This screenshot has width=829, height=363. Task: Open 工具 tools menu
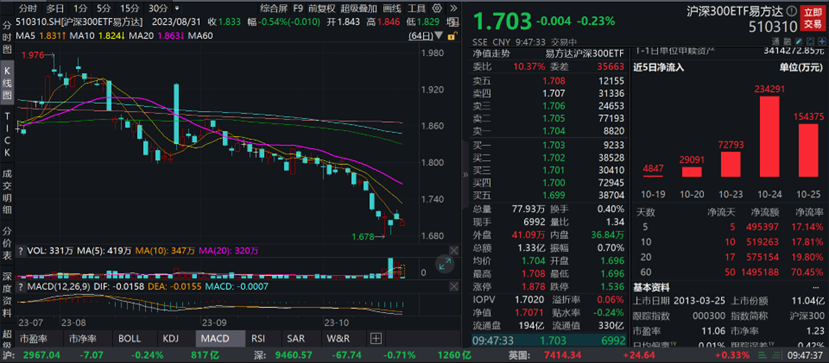pos(417,8)
